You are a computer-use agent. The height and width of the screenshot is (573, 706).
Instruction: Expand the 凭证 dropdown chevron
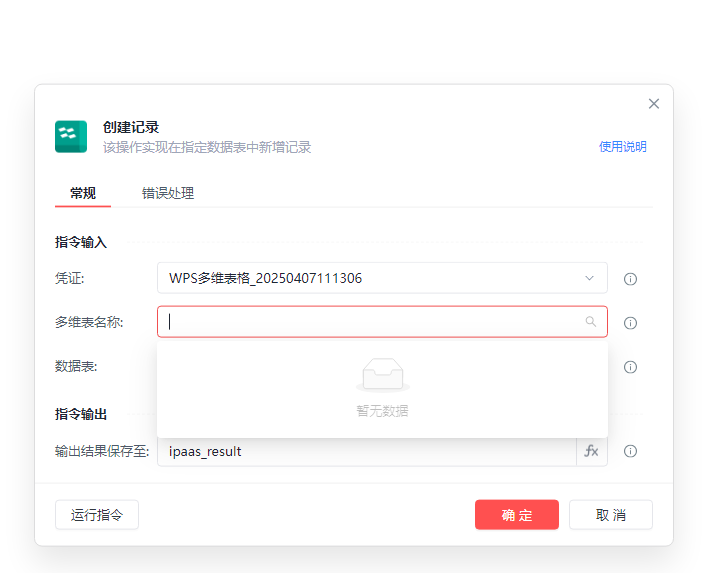coord(589,278)
